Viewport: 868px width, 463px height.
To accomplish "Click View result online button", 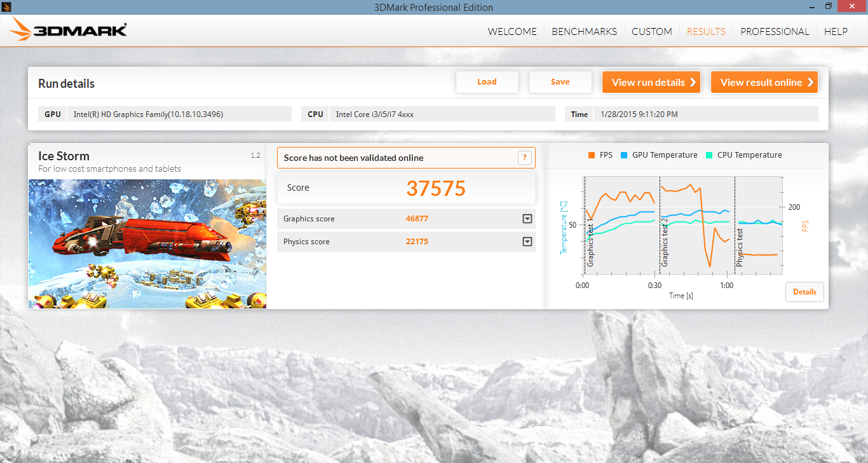I will pyautogui.click(x=764, y=82).
